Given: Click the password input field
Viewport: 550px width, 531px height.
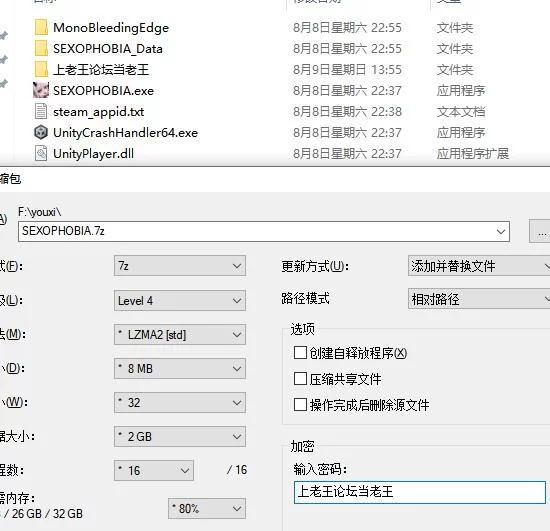Looking at the screenshot, I should pos(420,492).
